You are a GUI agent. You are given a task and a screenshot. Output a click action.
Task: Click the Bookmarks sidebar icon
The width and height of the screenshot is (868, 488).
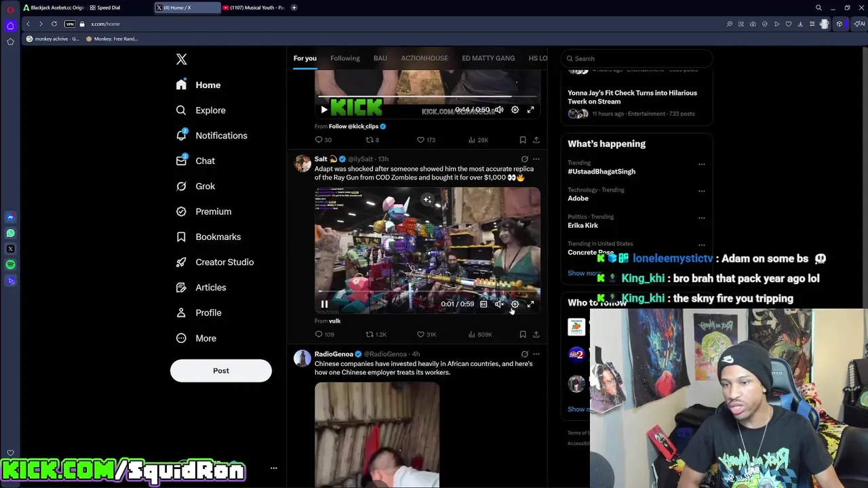tap(181, 237)
